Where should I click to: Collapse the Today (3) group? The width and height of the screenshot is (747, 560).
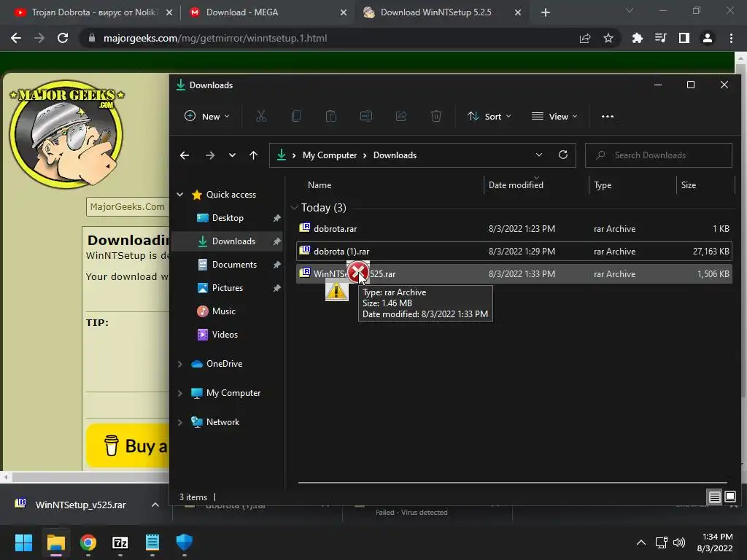(x=294, y=208)
